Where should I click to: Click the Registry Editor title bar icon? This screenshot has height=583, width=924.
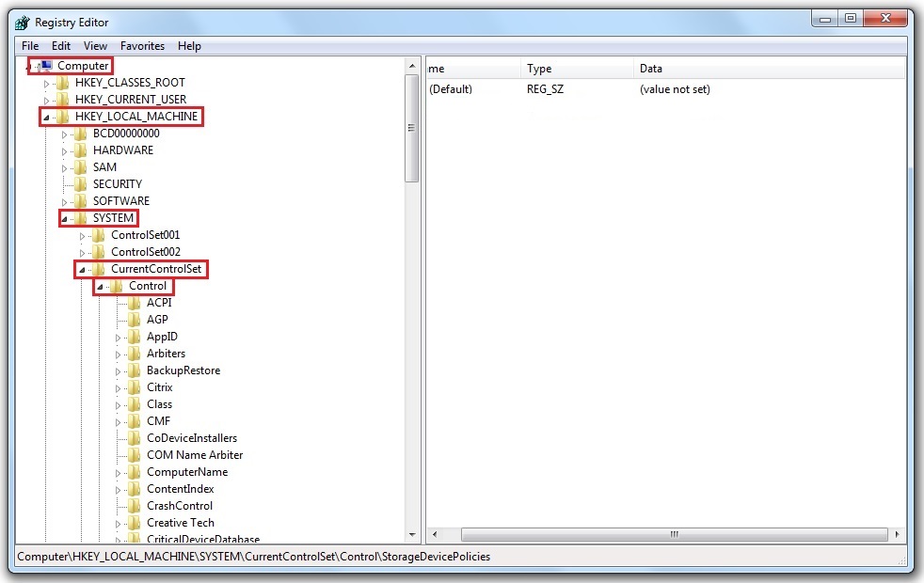[23, 23]
